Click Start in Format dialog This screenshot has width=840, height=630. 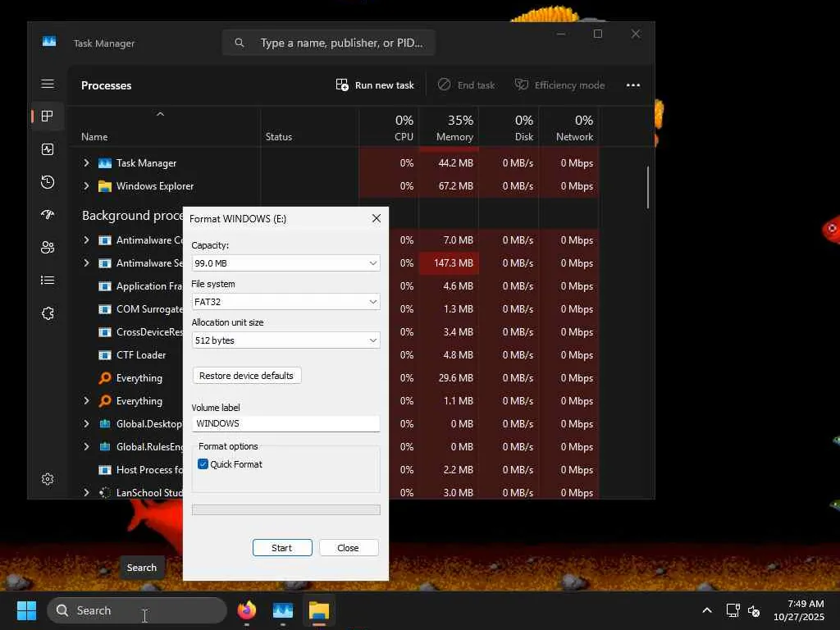pyautogui.click(x=282, y=547)
